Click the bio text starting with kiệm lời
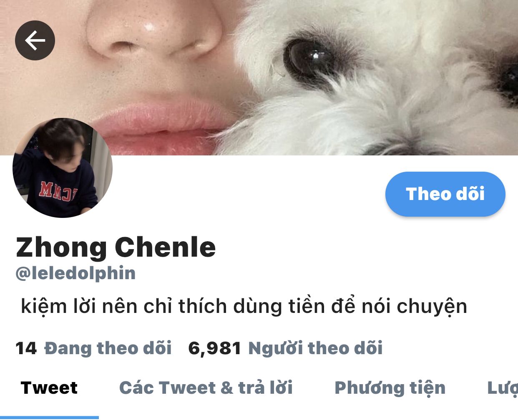This screenshot has width=518, height=420. (x=244, y=307)
